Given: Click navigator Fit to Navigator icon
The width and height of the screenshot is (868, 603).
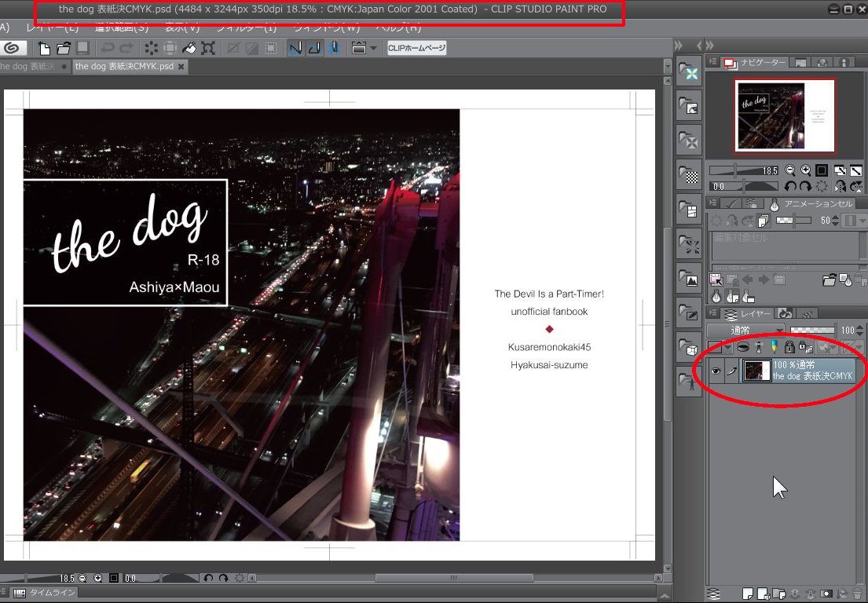Looking at the screenshot, I should (855, 170).
